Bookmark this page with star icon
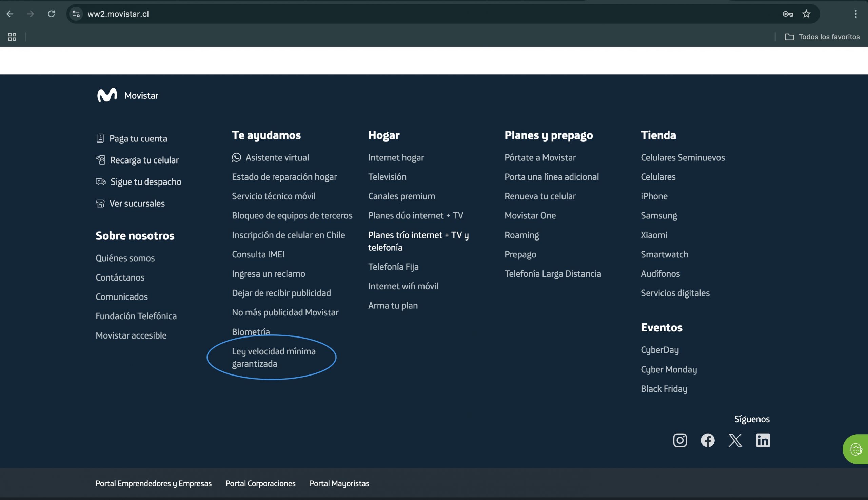Screen dimensions: 868x500 (806, 14)
